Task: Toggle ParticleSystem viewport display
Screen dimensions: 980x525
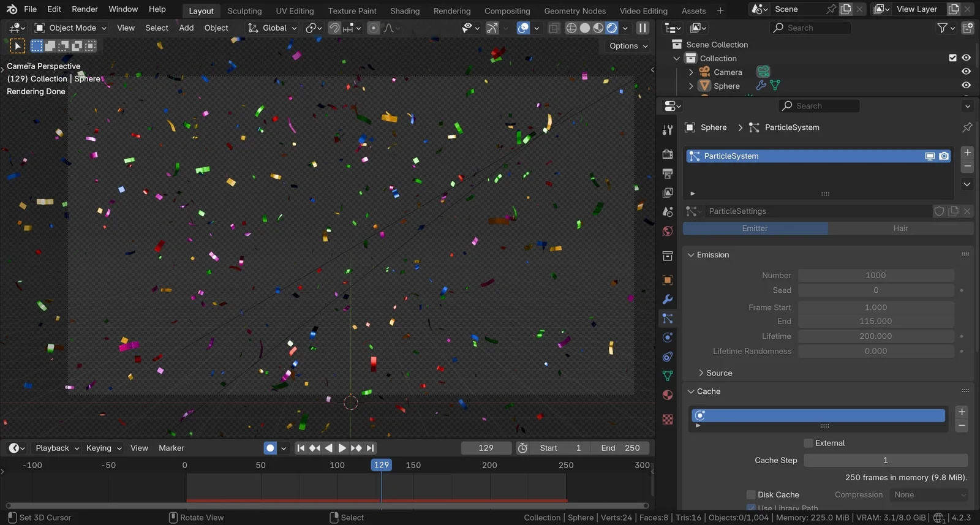Action: pyautogui.click(x=930, y=156)
